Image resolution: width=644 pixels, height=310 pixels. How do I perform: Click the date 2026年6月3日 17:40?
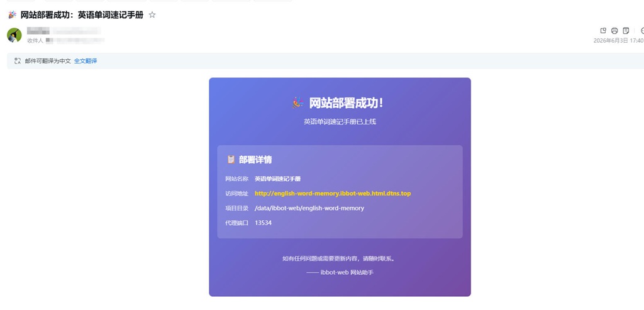[x=619, y=41]
